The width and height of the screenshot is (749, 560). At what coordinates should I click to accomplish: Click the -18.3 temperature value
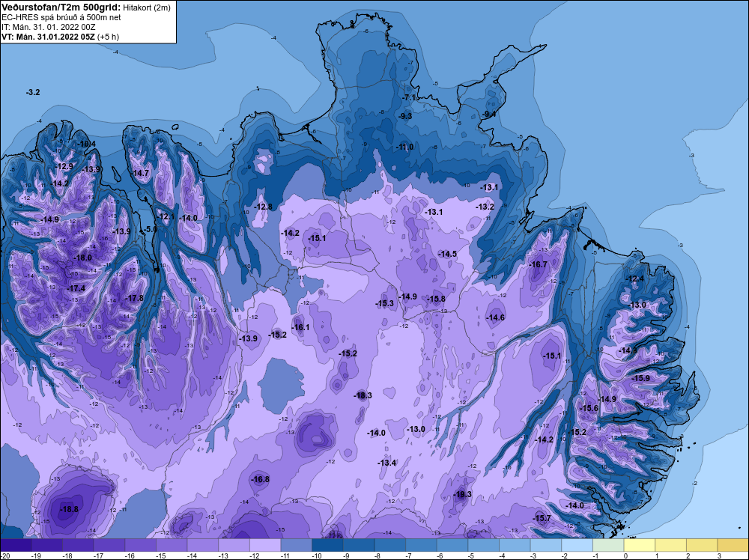[363, 395]
